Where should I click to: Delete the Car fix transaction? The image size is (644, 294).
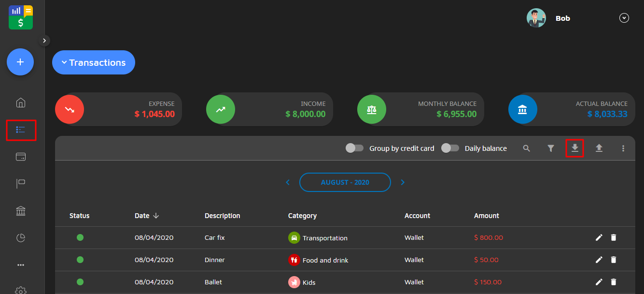614,237
